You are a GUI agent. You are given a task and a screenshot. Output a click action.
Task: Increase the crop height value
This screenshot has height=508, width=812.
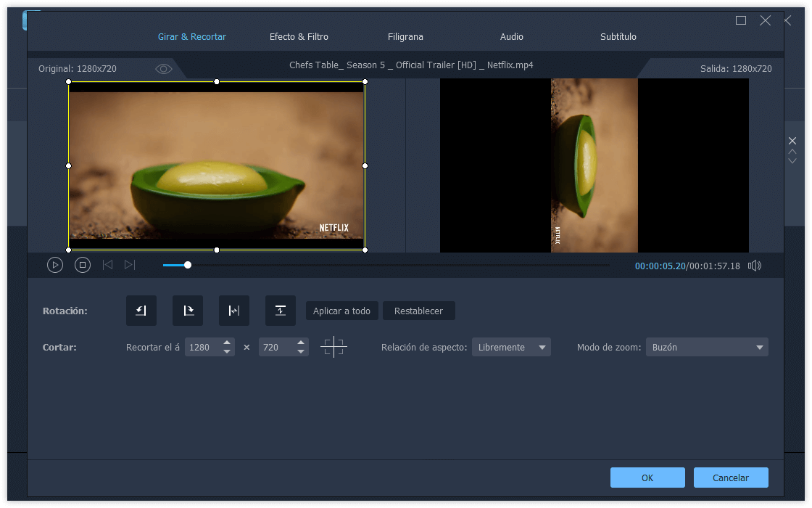301,343
